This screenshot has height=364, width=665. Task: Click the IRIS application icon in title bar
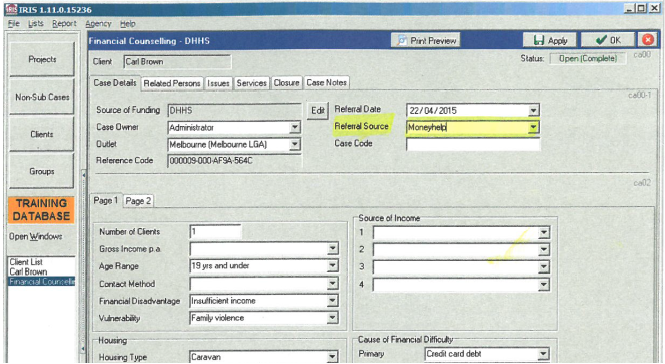(11, 9)
